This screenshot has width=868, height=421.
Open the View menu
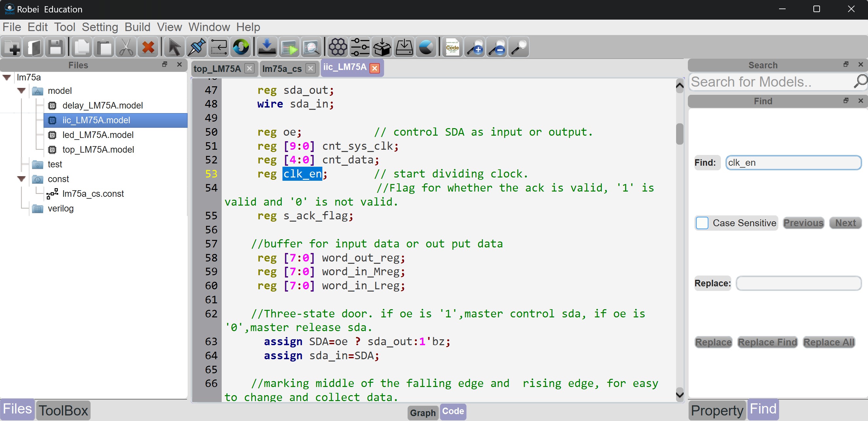coord(169,27)
